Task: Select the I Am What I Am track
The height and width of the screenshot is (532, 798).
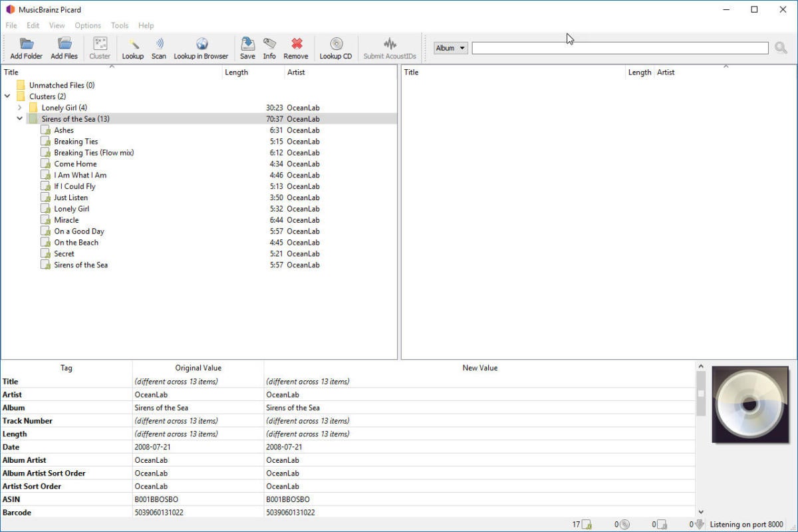Action: [x=80, y=176]
